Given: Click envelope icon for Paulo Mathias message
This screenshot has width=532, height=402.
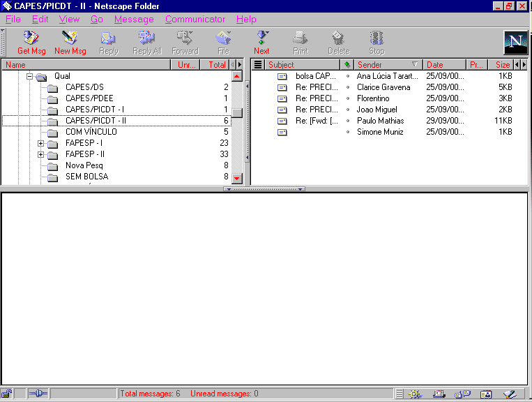Looking at the screenshot, I should [x=282, y=121].
